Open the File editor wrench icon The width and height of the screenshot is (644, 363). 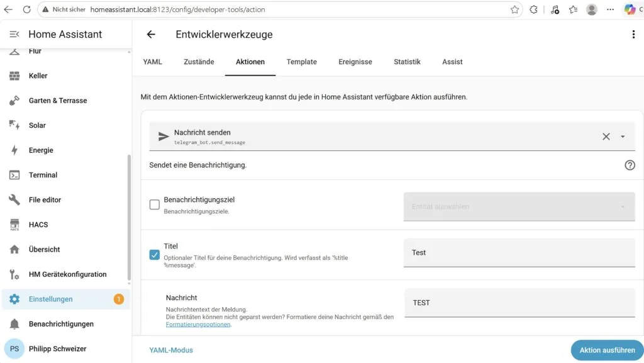(14, 199)
